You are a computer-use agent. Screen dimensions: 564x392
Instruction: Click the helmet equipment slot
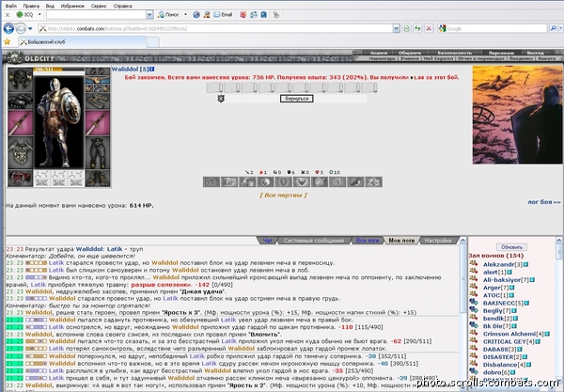click(20, 80)
